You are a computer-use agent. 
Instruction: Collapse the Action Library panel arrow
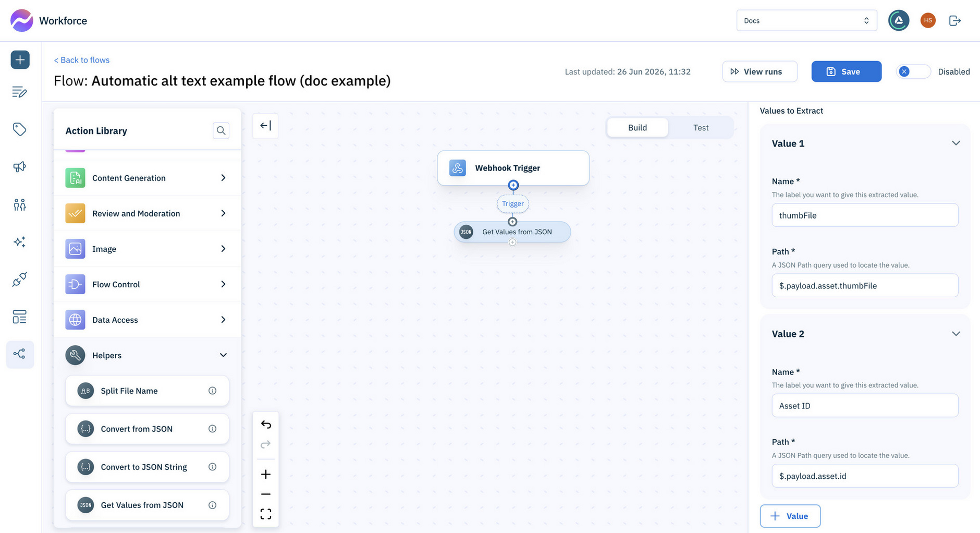pyautogui.click(x=265, y=126)
